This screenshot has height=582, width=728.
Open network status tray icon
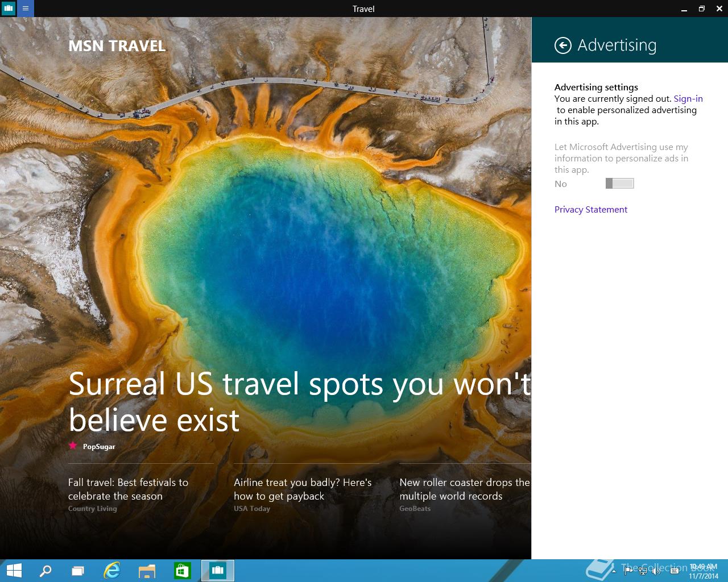coord(643,571)
